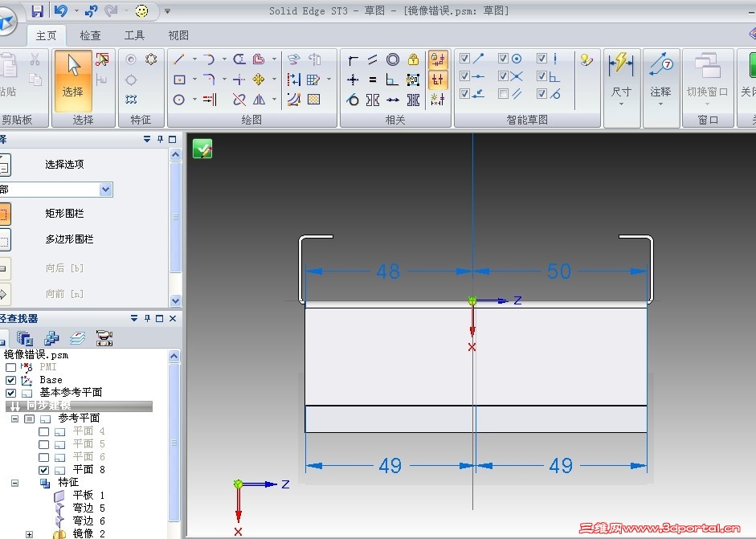Image resolution: width=756 pixels, height=539 pixels.
Task: Switch to the 视图 ribbon tab
Action: point(178,35)
